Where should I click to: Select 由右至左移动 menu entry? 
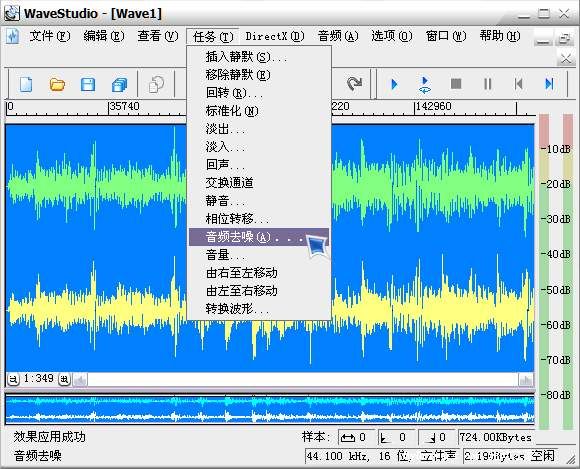[x=259, y=273]
